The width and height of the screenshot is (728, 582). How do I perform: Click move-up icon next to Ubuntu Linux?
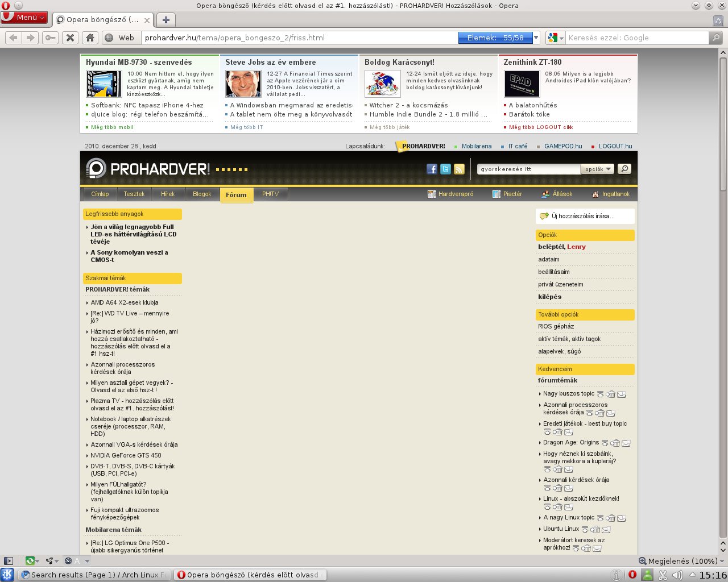(x=585, y=530)
